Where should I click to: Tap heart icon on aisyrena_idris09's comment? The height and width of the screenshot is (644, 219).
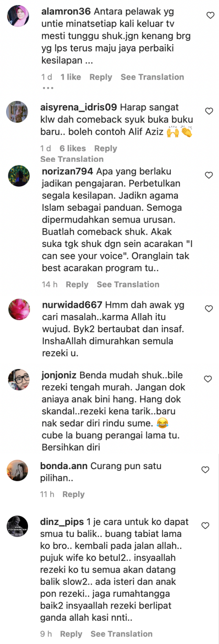pyautogui.click(x=209, y=111)
